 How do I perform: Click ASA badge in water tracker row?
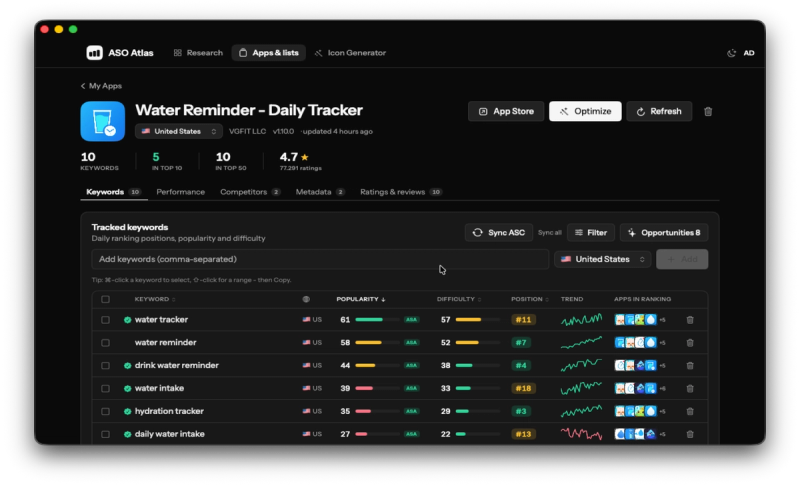(411, 320)
